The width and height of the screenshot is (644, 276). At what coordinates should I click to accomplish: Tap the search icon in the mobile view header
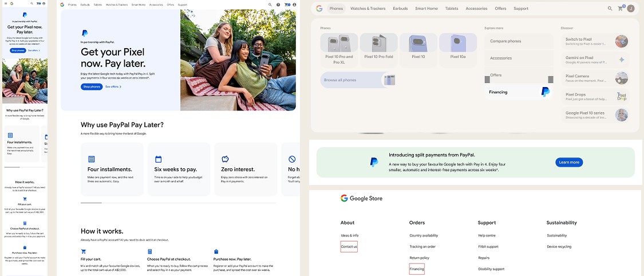[32, 3]
